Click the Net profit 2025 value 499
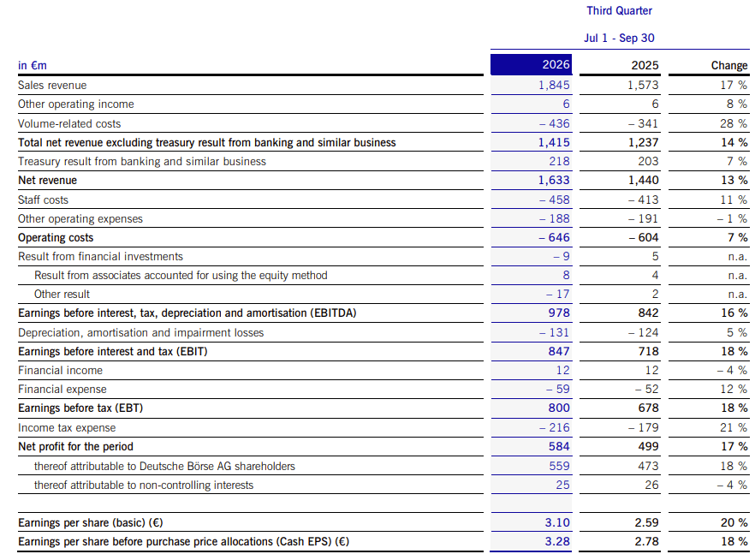755x560 pixels. click(x=648, y=446)
